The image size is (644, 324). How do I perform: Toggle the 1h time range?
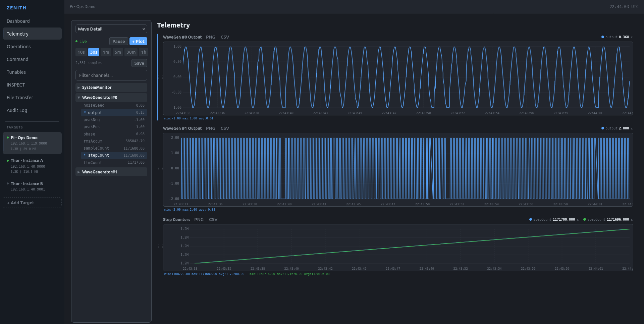144,52
